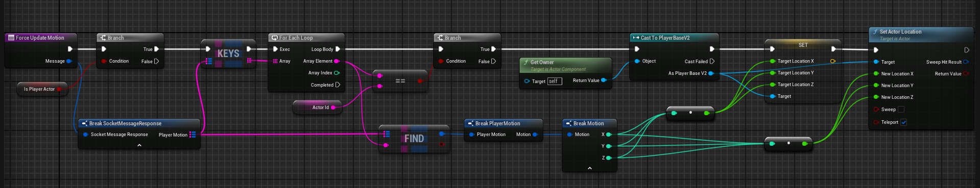Click the For Each Loop node title
Image resolution: width=980 pixels, height=188 pixels.
point(296,38)
